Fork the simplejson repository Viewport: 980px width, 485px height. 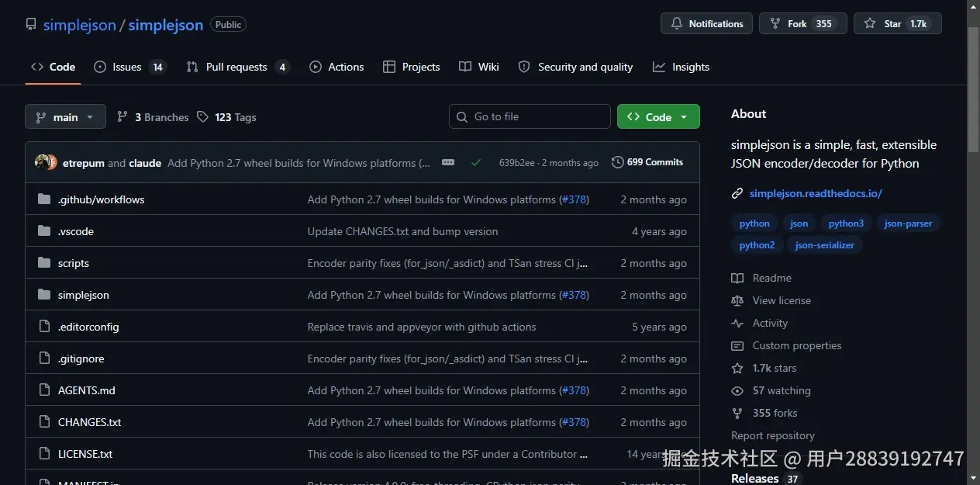(803, 23)
